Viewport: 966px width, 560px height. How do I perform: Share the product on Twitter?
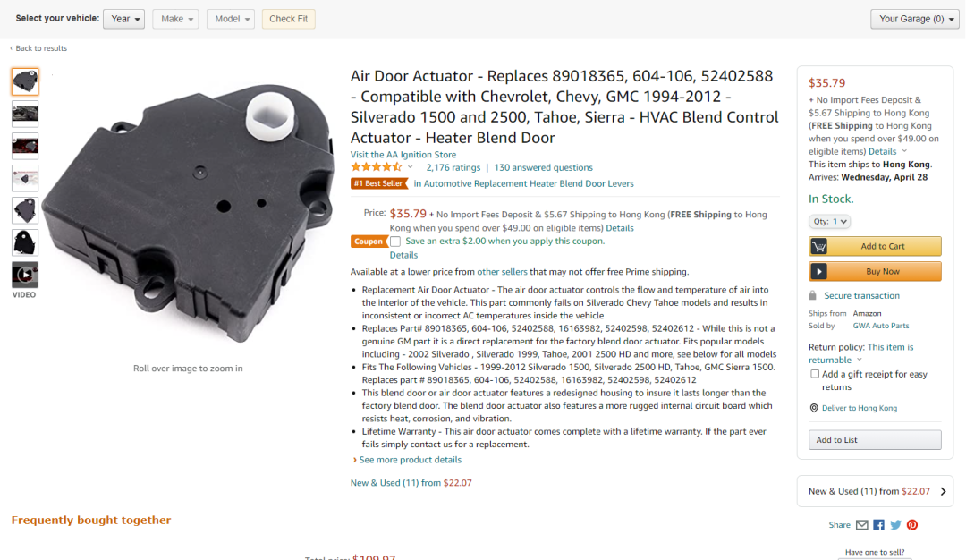click(895, 525)
